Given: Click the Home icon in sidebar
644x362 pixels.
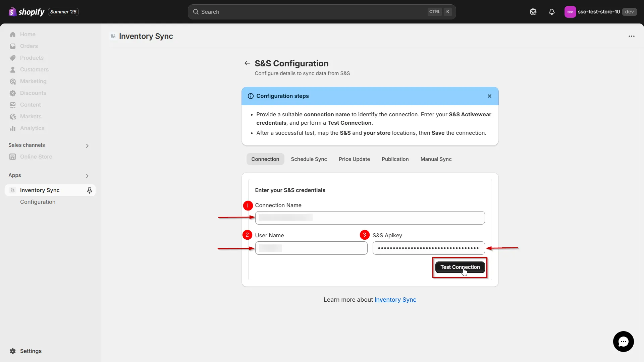Looking at the screenshot, I should pos(13,34).
